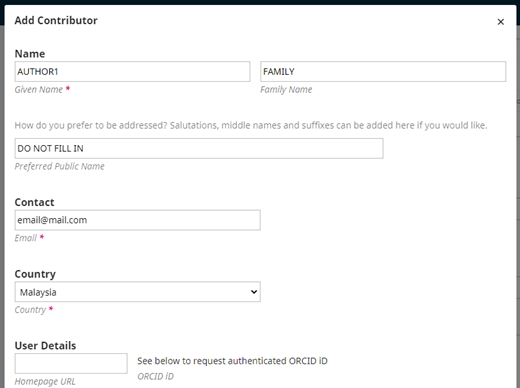520x388 pixels.
Task: Click the 'Family Name' field label
Action: click(x=286, y=89)
